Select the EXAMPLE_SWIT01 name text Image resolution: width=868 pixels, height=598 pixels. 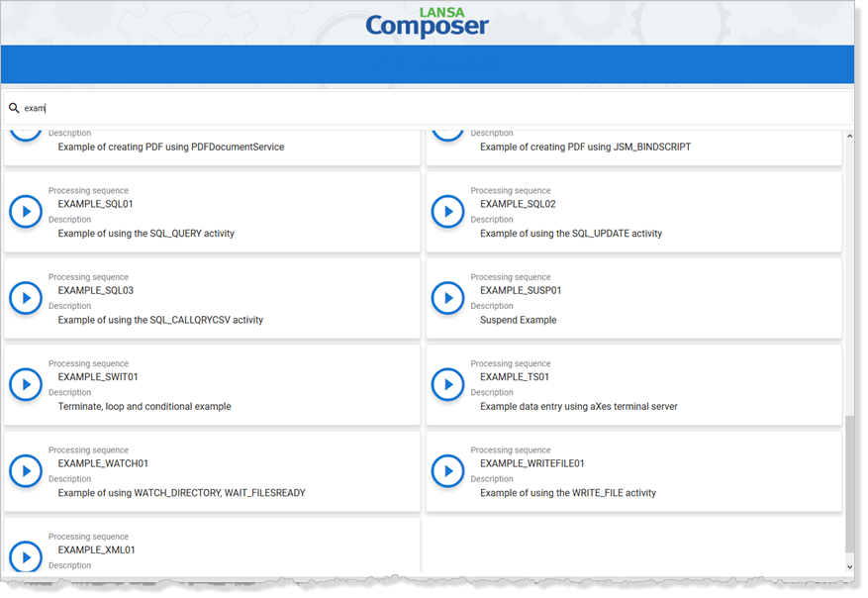click(98, 376)
